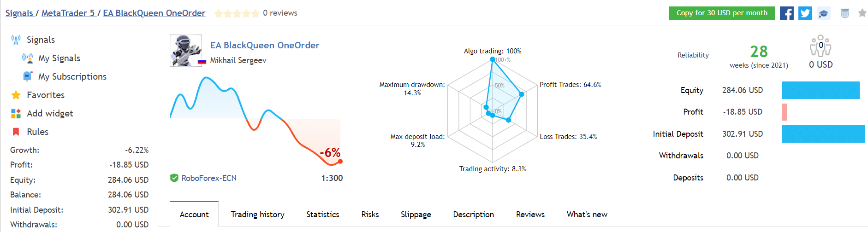Open the Risks tab
The image size is (868, 232).
tap(370, 215)
